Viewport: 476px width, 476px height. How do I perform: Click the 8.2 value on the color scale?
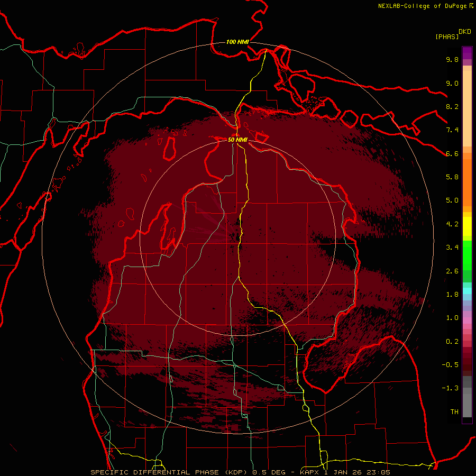pos(452,106)
